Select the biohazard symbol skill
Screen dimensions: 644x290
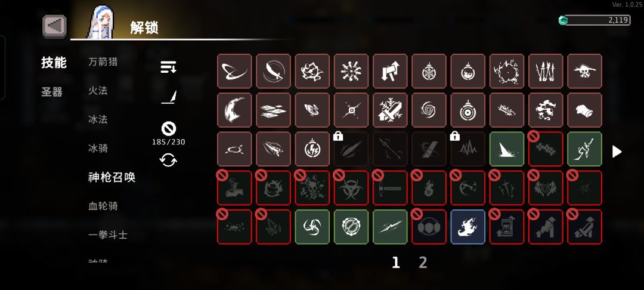click(x=351, y=188)
